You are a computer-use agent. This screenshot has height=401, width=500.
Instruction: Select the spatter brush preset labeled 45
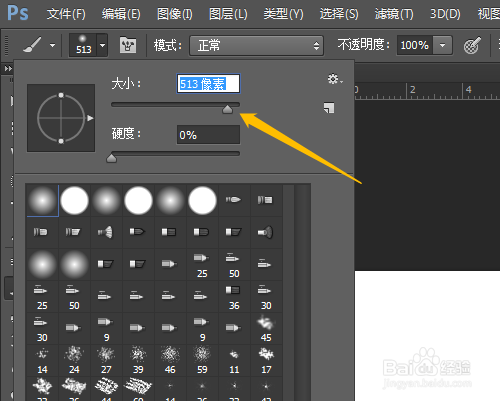click(266, 329)
